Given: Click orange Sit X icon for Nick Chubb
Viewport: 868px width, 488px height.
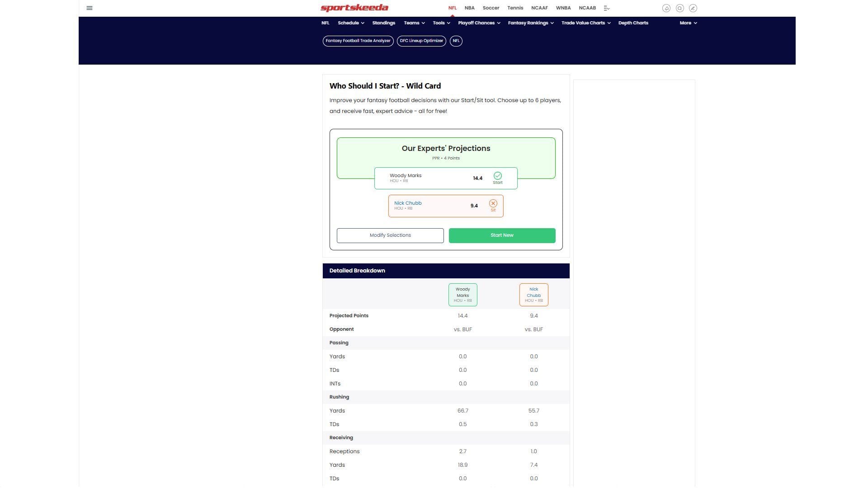Looking at the screenshot, I should click(x=493, y=204).
